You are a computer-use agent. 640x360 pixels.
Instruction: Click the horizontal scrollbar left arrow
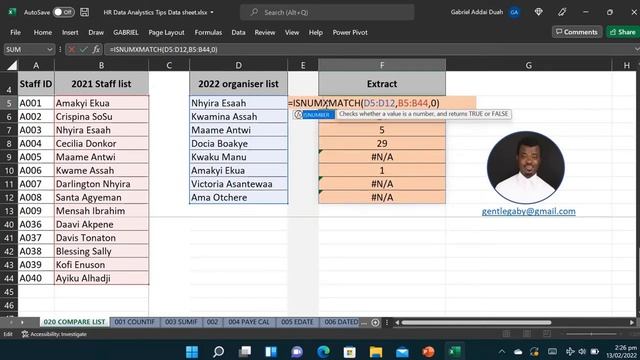click(x=397, y=322)
